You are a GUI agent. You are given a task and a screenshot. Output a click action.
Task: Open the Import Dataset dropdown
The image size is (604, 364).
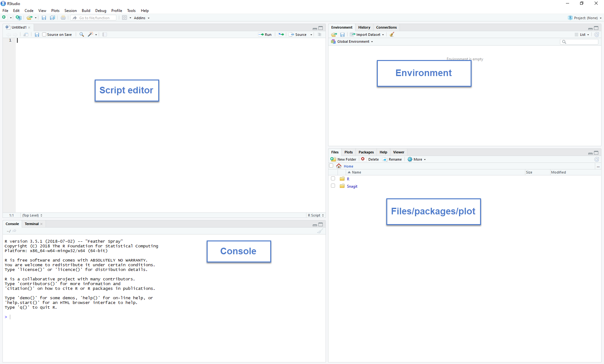tap(368, 35)
